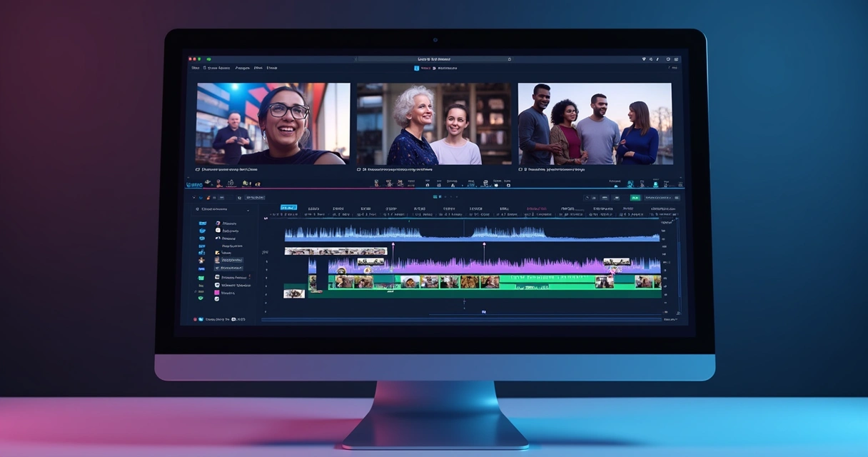Select the highlighted blue tab above the timeline
This screenshot has width=868, height=457.
click(x=288, y=208)
